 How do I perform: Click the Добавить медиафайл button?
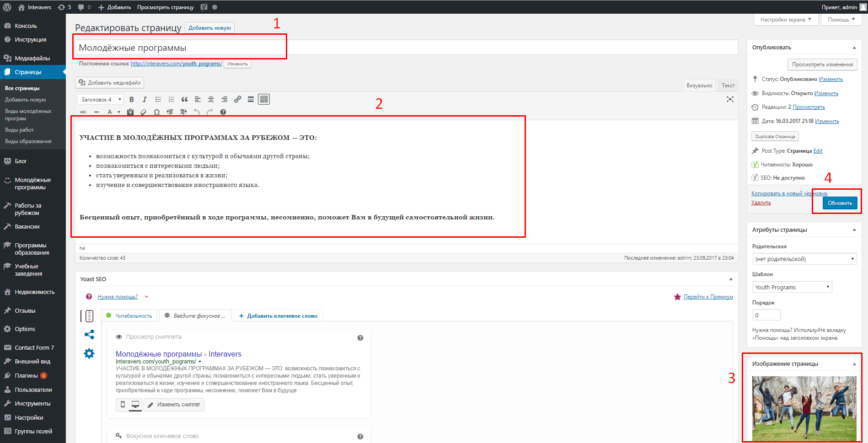pos(110,83)
